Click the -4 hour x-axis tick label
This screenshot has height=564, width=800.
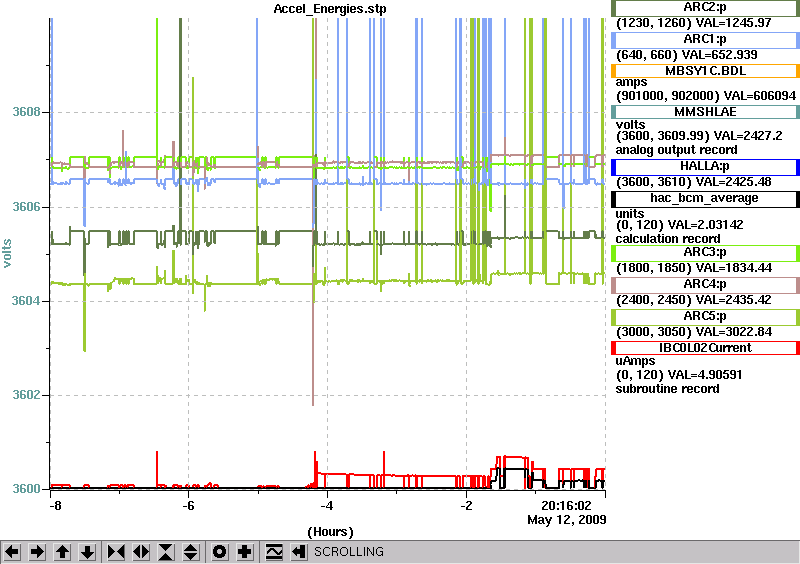click(x=327, y=506)
